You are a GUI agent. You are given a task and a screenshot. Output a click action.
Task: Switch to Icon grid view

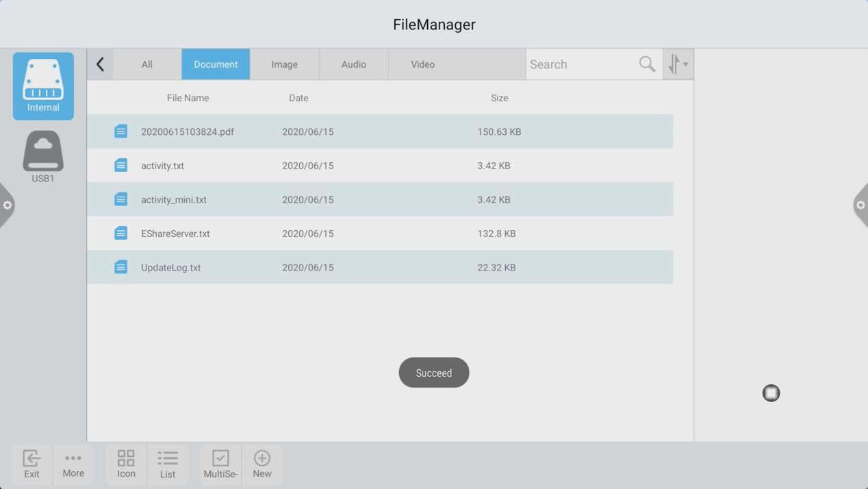[126, 464]
